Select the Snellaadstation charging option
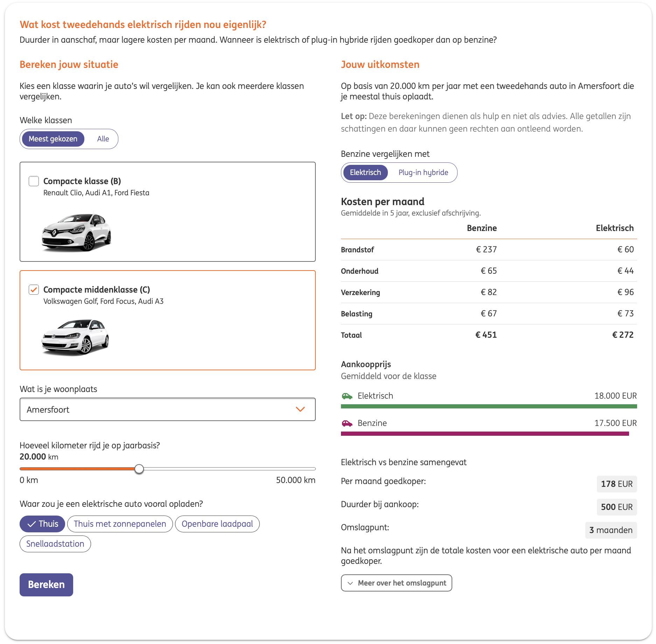The width and height of the screenshot is (656, 644). pyautogui.click(x=55, y=544)
